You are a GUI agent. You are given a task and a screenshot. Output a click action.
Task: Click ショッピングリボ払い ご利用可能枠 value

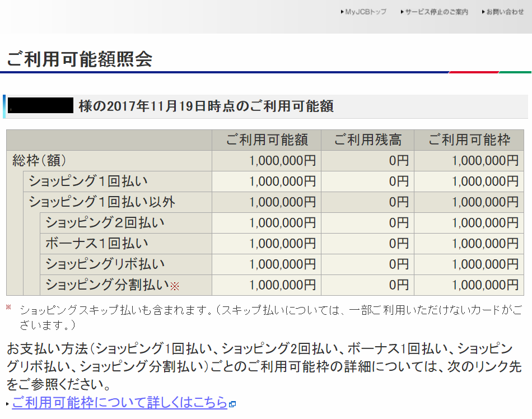485,264
